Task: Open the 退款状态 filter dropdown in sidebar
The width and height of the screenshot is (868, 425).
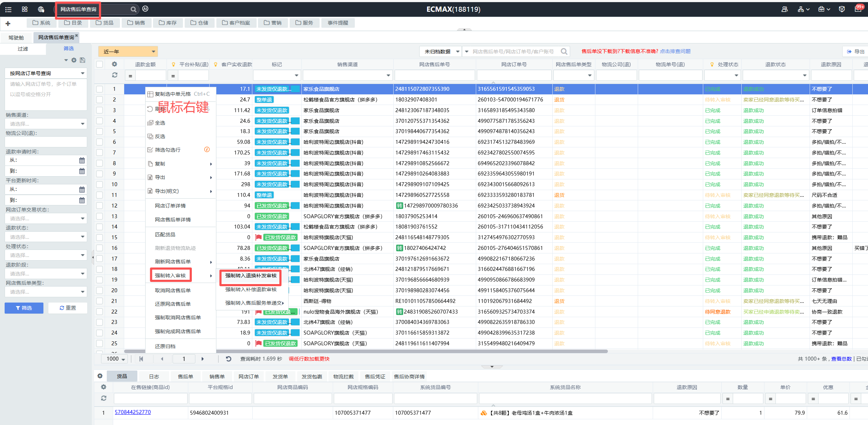Action: tap(46, 237)
